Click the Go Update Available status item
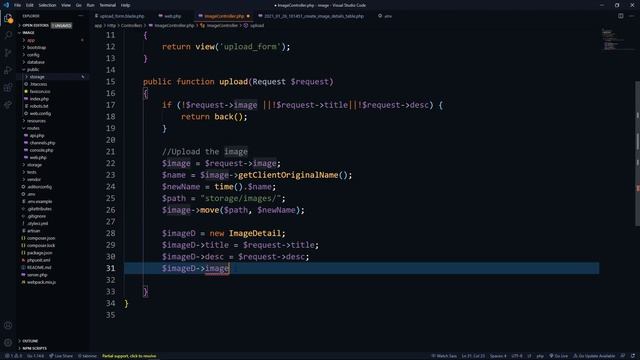640x360 pixels. 594,356
